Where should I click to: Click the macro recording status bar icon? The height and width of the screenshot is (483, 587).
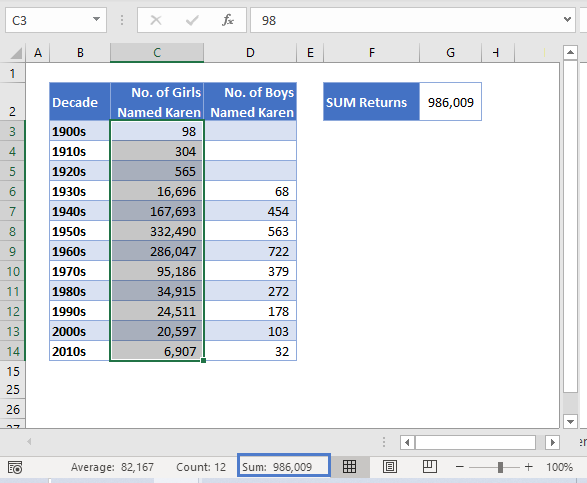coord(15,467)
